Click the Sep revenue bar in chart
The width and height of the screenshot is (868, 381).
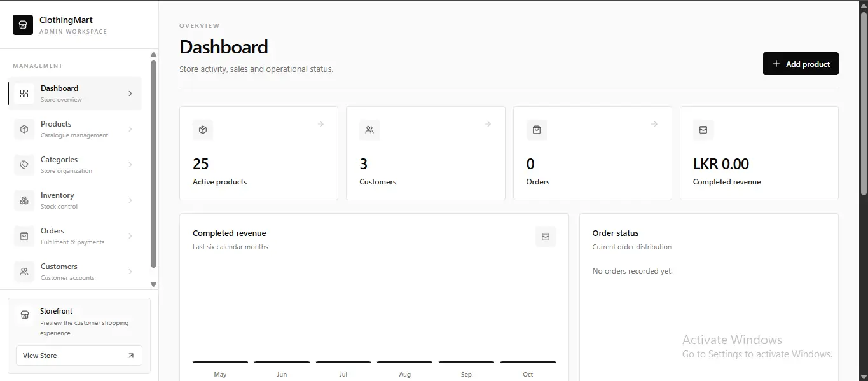click(466, 362)
